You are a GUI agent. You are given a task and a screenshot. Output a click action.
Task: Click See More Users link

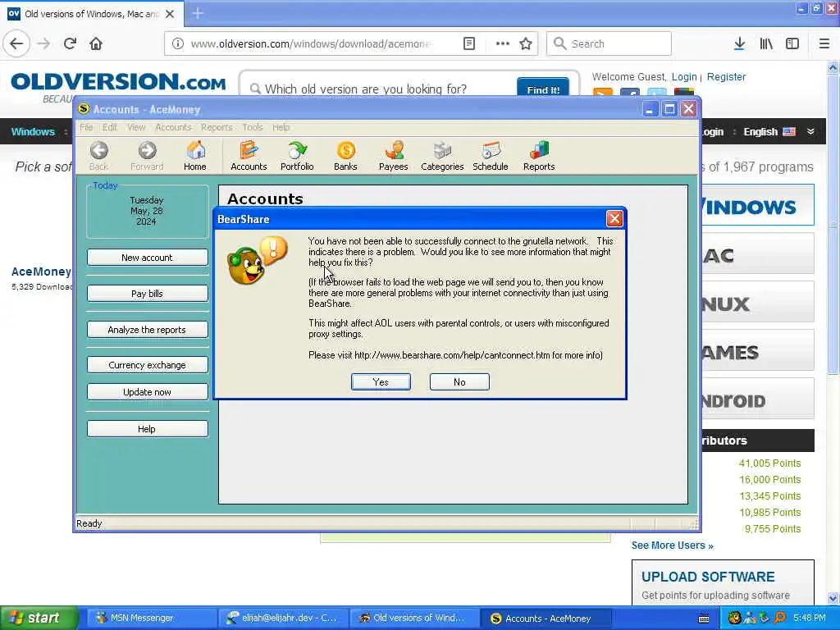(x=673, y=546)
